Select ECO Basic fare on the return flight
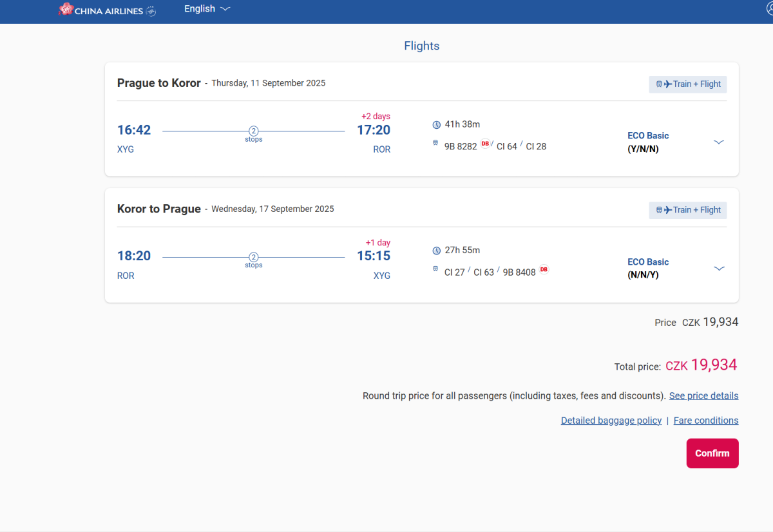This screenshot has height=532, width=773. (x=647, y=262)
